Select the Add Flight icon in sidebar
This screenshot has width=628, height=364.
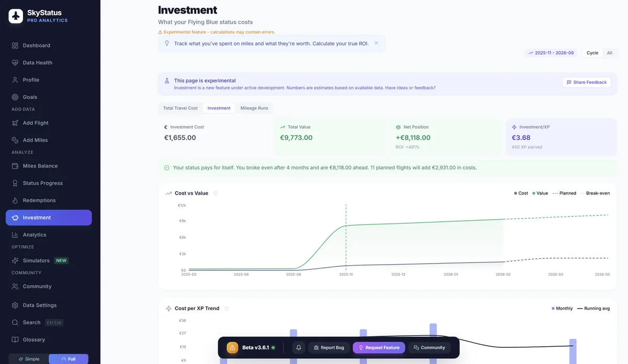point(15,122)
